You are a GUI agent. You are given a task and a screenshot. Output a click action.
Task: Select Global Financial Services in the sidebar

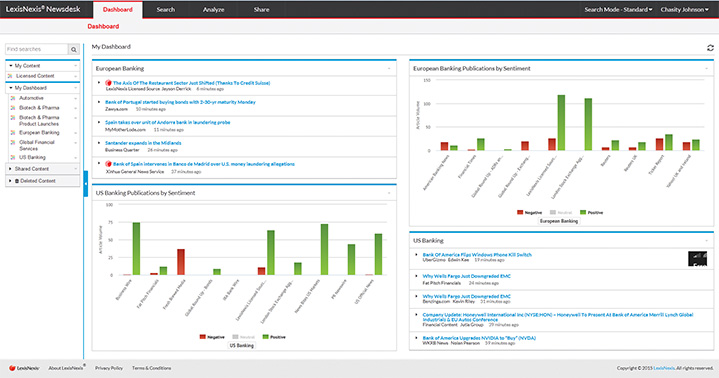(x=37, y=145)
